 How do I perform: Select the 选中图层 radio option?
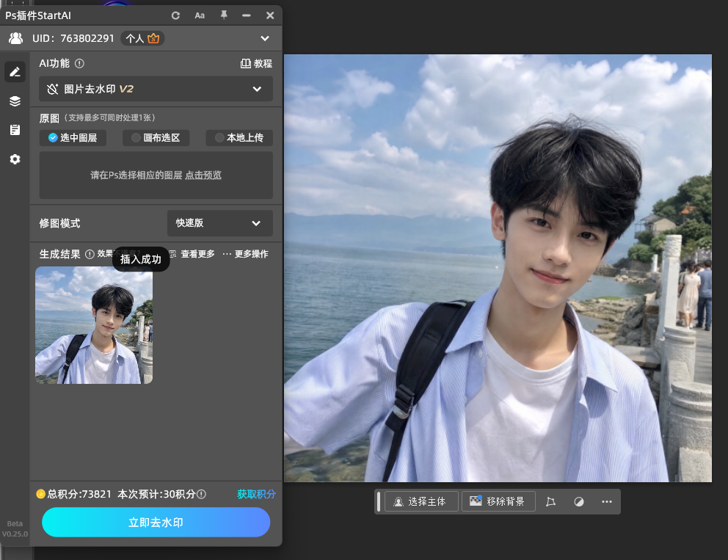pyautogui.click(x=73, y=138)
